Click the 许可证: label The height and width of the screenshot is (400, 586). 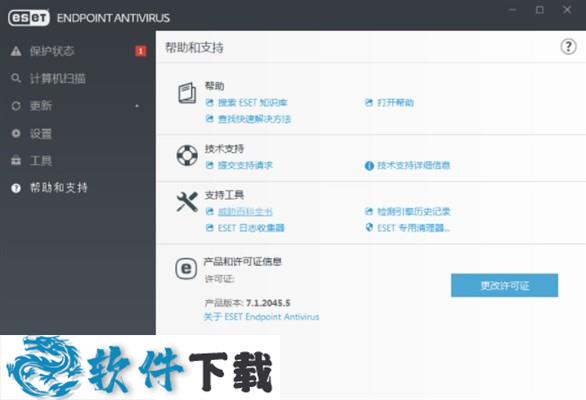point(220,279)
